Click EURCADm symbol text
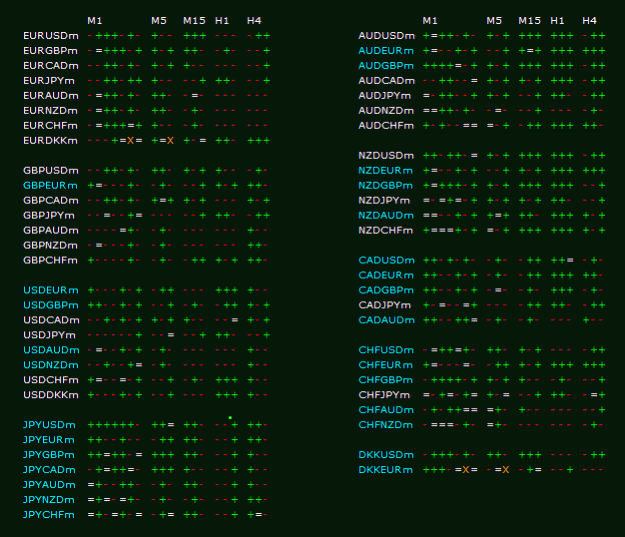This screenshot has height=537, width=625. coord(51,66)
